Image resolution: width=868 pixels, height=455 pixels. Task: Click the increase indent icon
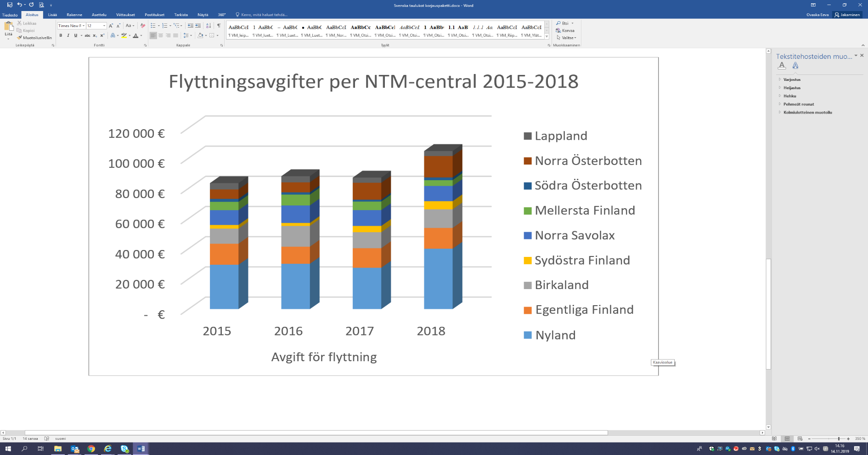pyautogui.click(x=198, y=26)
